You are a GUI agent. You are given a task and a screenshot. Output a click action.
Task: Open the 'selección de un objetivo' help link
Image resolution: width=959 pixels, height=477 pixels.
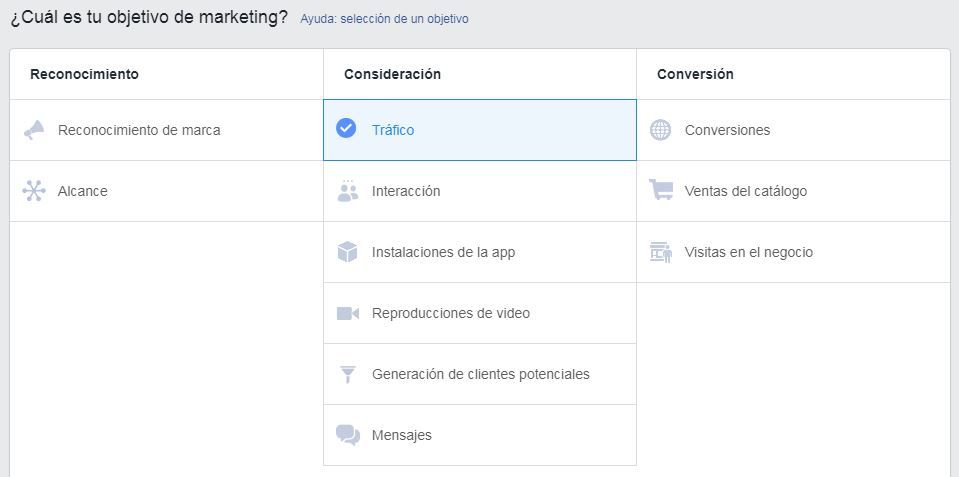click(x=404, y=19)
